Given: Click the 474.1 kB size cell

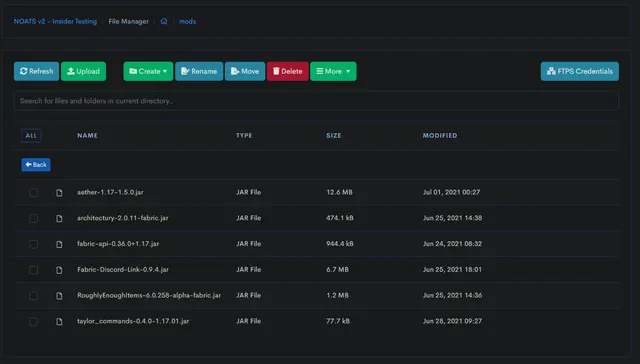Looking at the screenshot, I should [x=340, y=218].
